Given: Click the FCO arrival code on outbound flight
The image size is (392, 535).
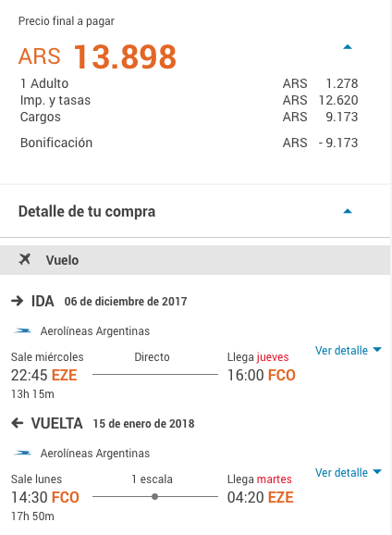Looking at the screenshot, I should [282, 375].
